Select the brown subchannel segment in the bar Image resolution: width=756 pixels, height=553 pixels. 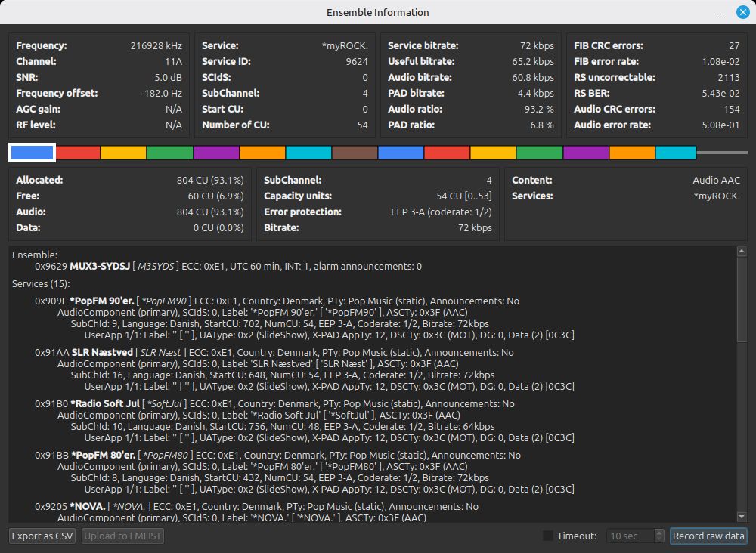coord(355,153)
